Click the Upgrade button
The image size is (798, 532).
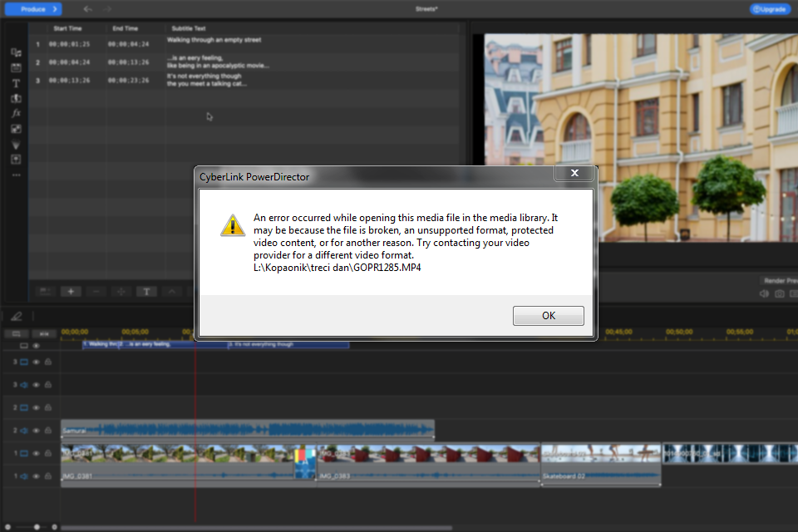click(770, 9)
